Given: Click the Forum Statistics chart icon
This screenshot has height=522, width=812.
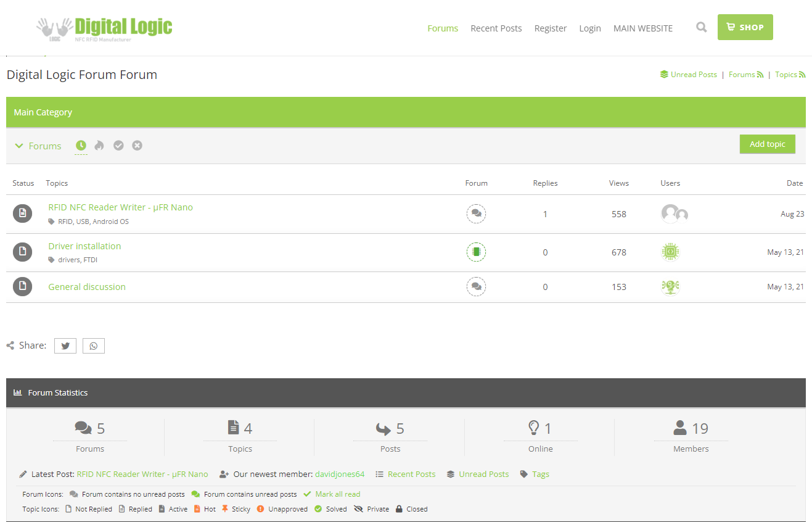Looking at the screenshot, I should click(18, 392).
